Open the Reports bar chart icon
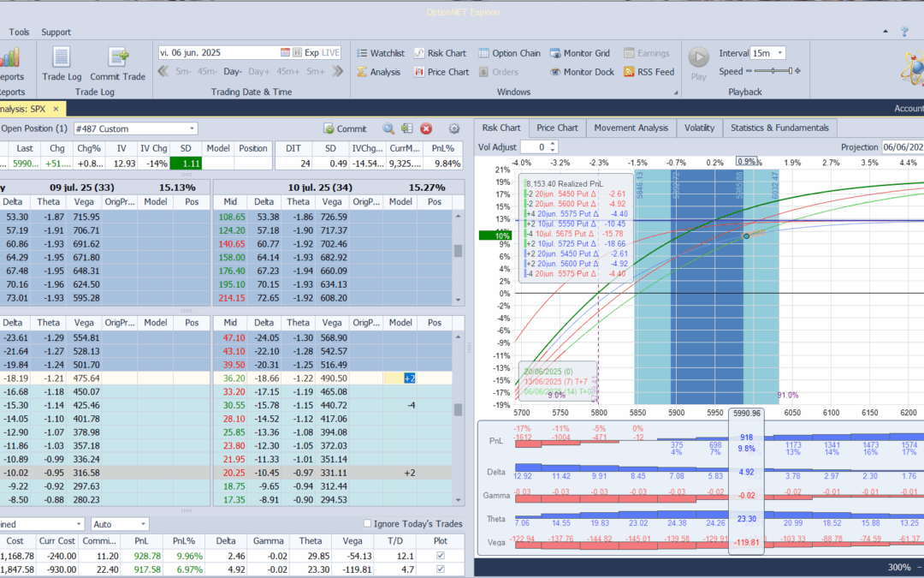 [9, 58]
